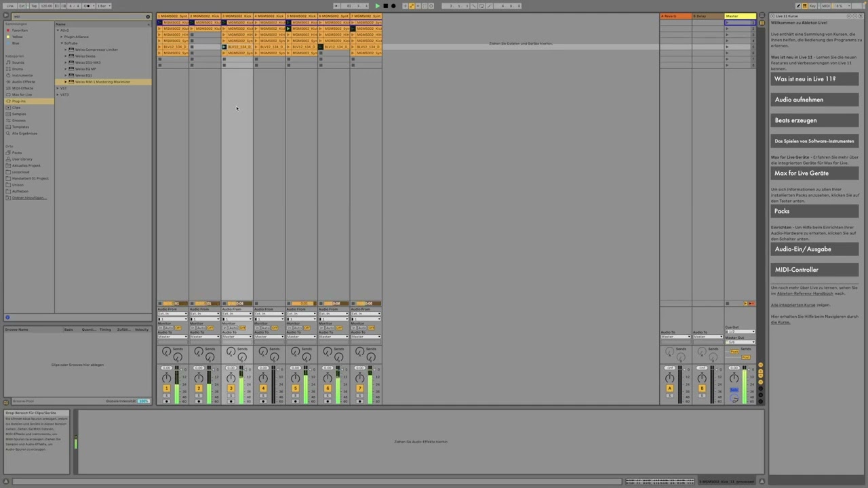This screenshot has width=868, height=488.
Task: Collapse the AUv2 folder
Action: click(x=58, y=30)
